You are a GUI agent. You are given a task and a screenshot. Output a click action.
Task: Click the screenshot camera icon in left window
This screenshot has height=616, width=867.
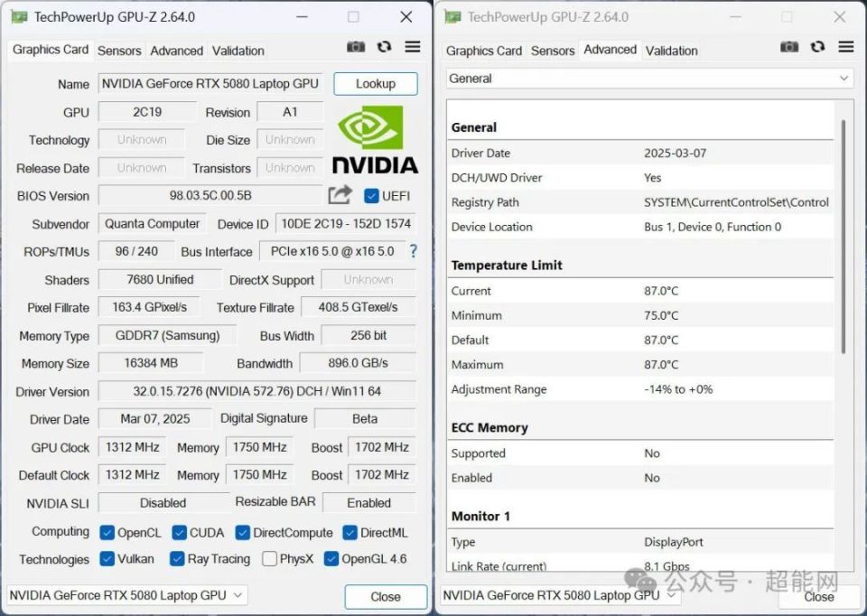[356, 47]
